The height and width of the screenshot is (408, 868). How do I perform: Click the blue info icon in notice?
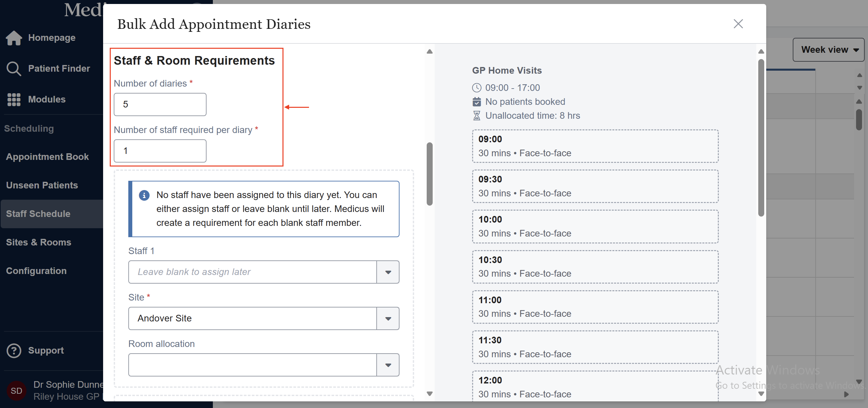(144, 195)
